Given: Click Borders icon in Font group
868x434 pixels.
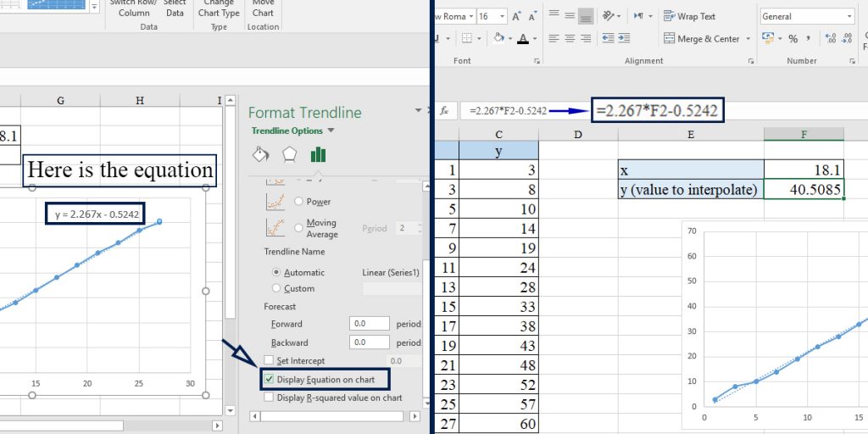Looking at the screenshot, I should (467, 38).
